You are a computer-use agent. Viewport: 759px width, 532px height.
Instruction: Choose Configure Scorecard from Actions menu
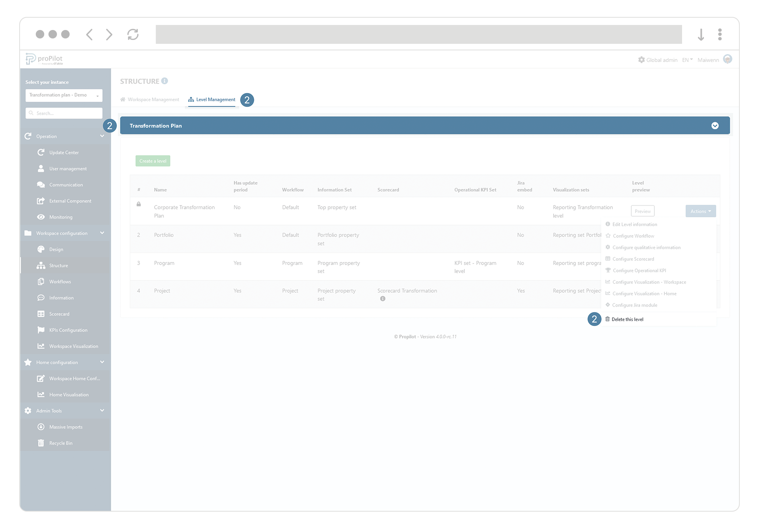[633, 259]
